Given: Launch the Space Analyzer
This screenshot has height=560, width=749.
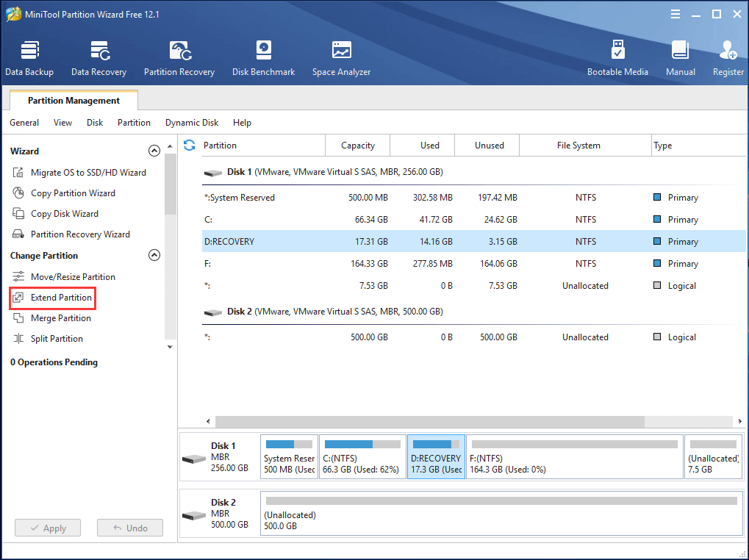Looking at the screenshot, I should [x=342, y=58].
